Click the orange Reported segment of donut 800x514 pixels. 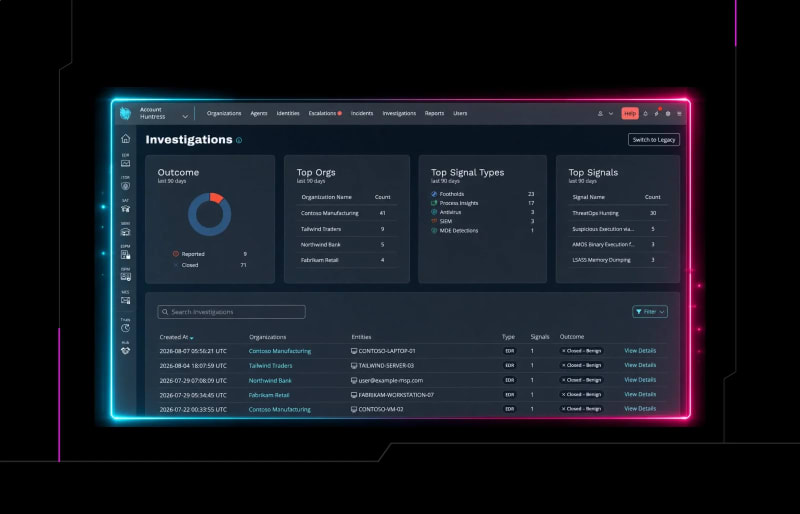point(216,198)
